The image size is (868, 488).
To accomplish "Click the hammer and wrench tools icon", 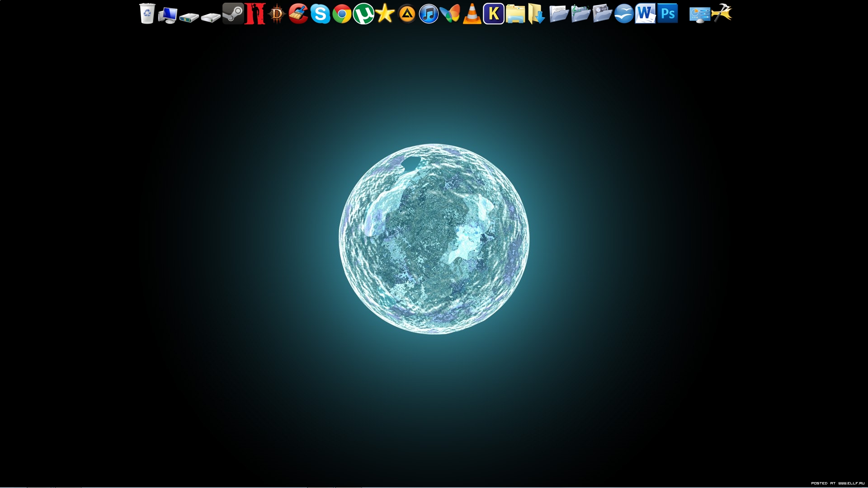I will 722,13.
